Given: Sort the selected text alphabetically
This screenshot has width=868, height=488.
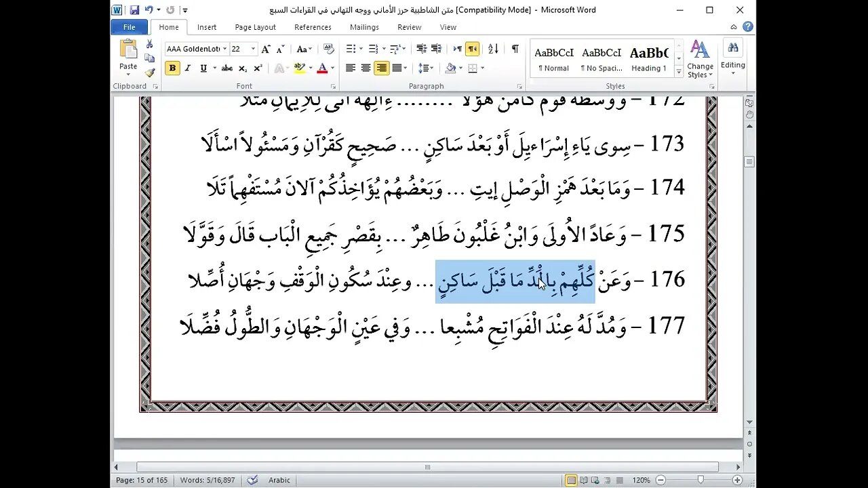Looking at the screenshot, I should [x=493, y=49].
